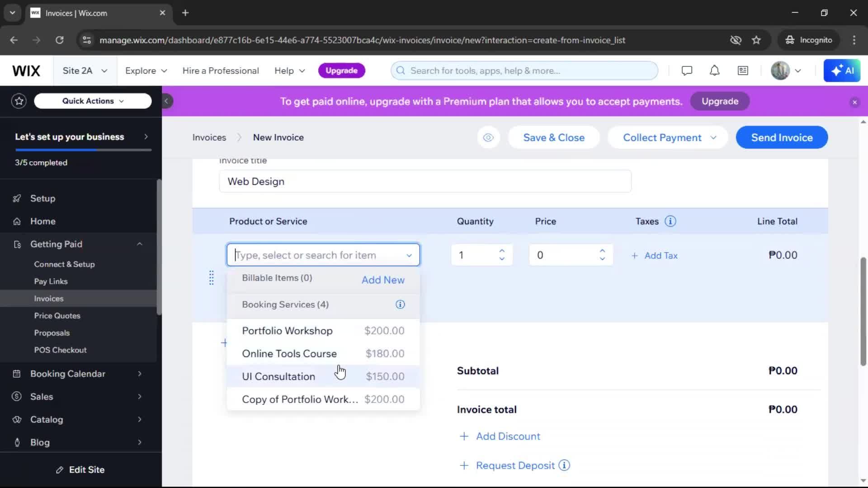Click the Sales dollar icon
This screenshot has width=868, height=488.
point(17,397)
